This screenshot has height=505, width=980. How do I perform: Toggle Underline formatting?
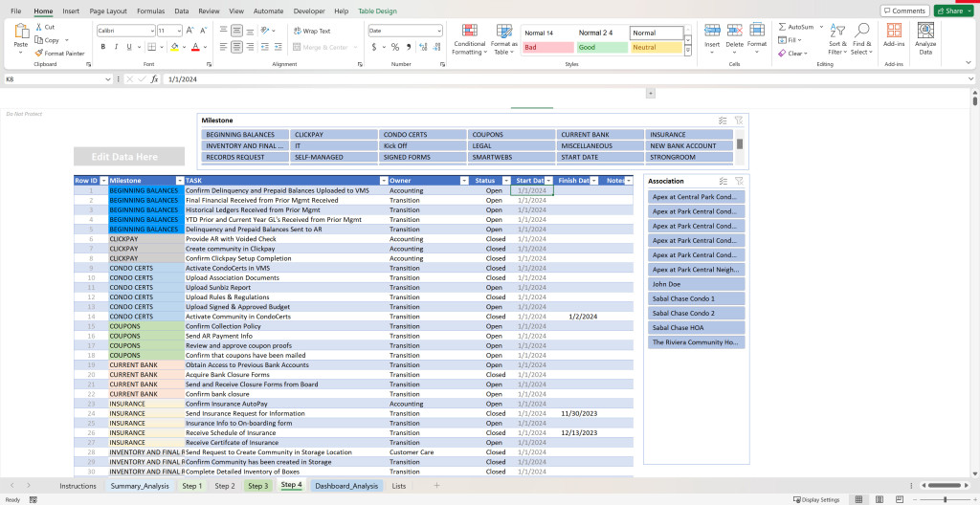point(129,47)
